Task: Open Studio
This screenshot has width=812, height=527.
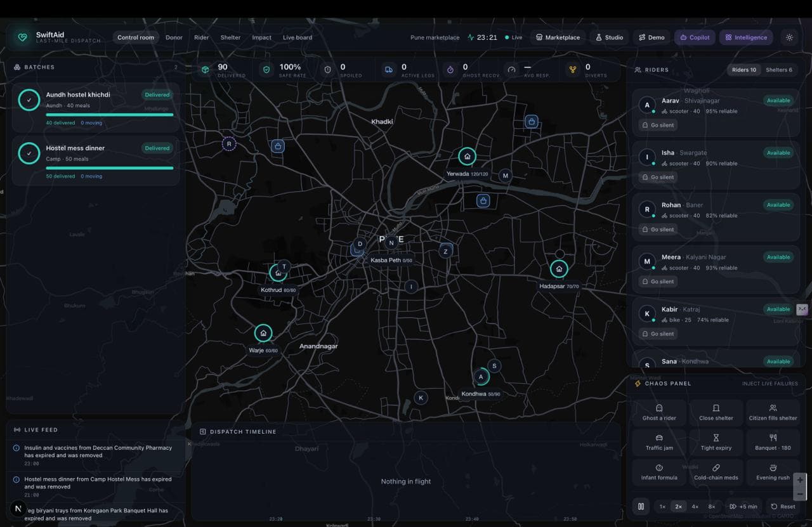Action: point(609,37)
